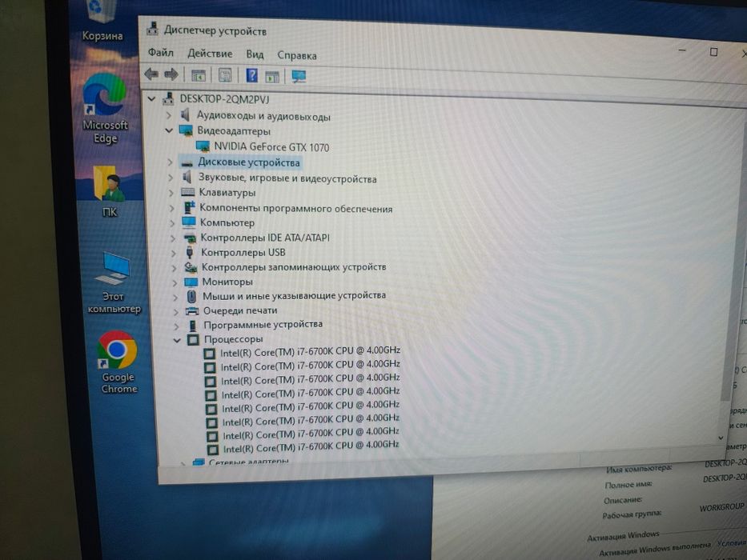This screenshot has height=560, width=747.
Task: Select the Мониторы row label
Action: tap(227, 282)
